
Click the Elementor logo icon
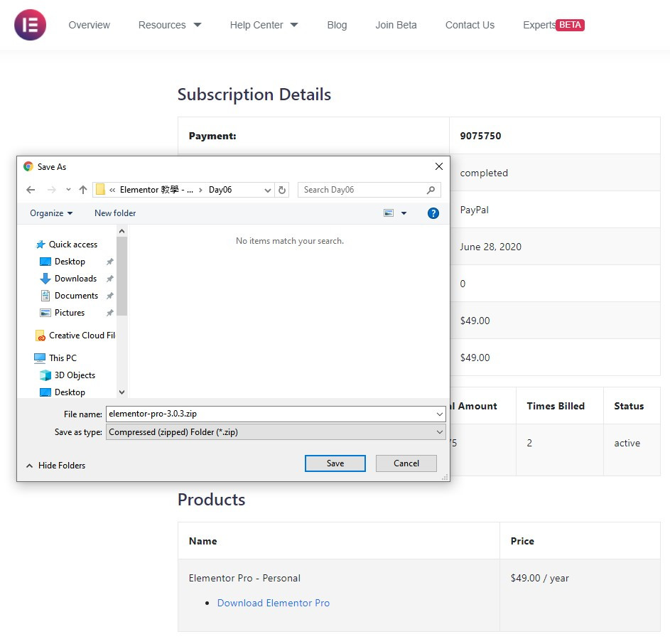click(x=30, y=25)
